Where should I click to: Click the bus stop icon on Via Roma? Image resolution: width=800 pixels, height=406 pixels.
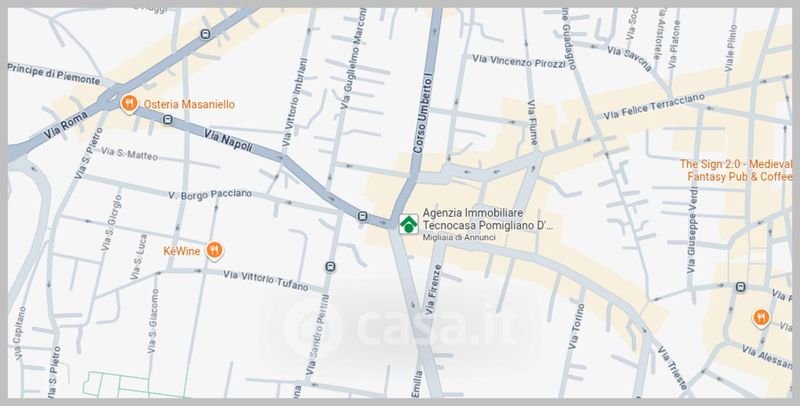(206, 34)
